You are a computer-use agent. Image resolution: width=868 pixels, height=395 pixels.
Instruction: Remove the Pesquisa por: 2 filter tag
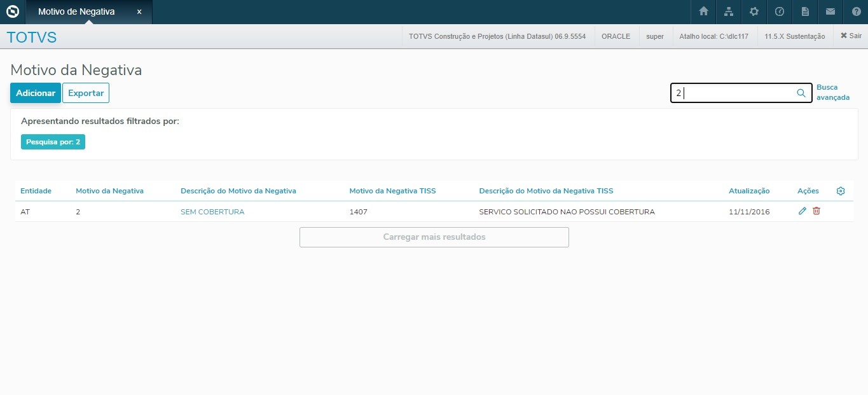pyautogui.click(x=53, y=142)
